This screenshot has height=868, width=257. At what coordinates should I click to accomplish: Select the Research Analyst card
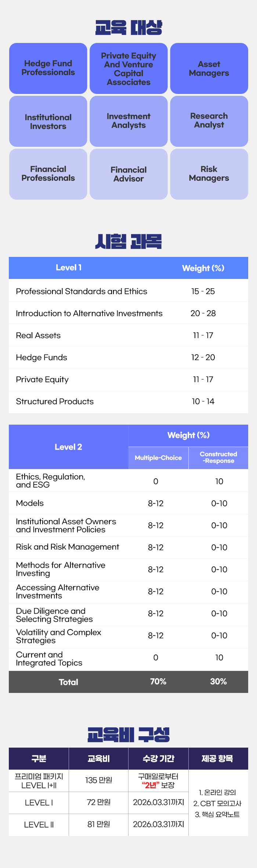[209, 121]
